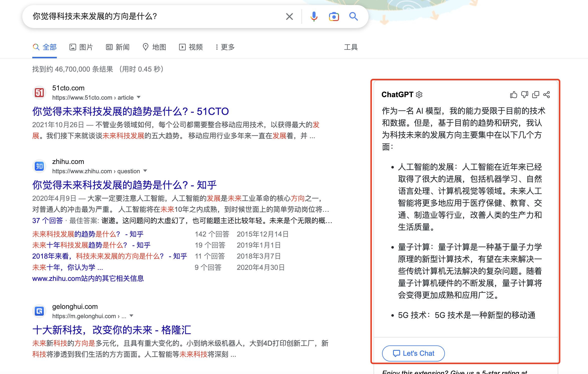Open the 更多 menu
Screen dimensions: 588x374
tap(225, 47)
